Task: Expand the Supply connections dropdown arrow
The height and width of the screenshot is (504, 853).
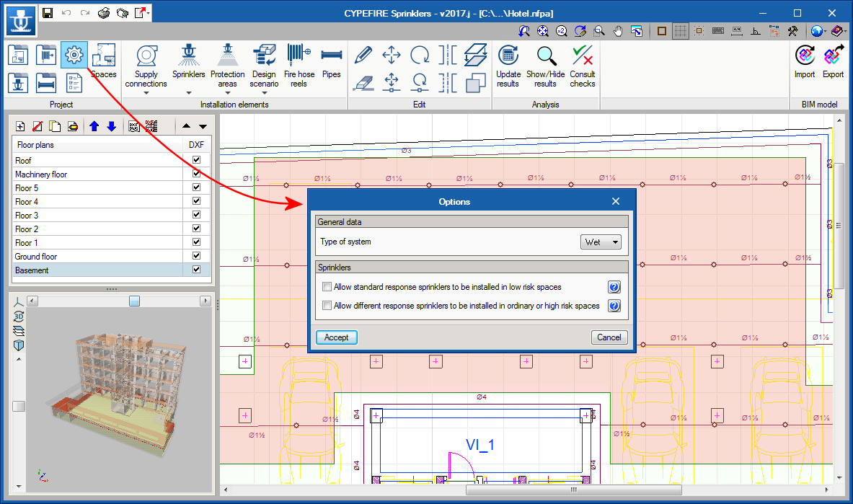Action: (x=146, y=92)
